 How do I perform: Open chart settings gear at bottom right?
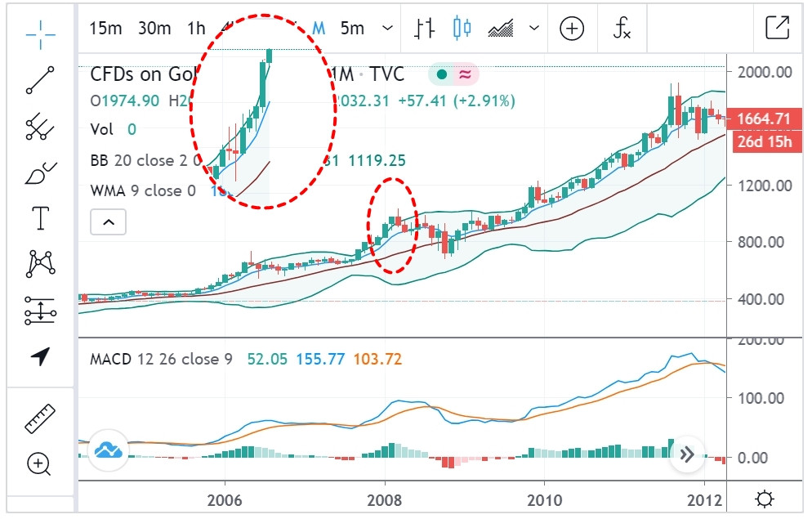[x=765, y=499]
